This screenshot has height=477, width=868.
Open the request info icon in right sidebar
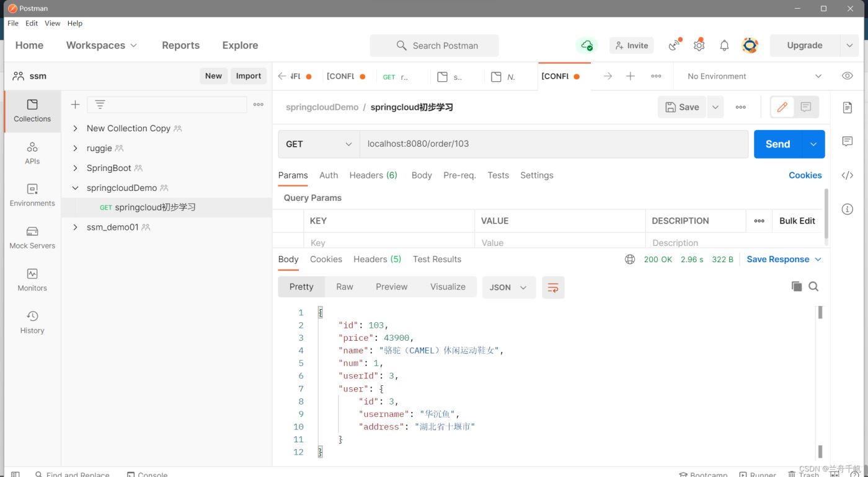pyautogui.click(x=848, y=209)
